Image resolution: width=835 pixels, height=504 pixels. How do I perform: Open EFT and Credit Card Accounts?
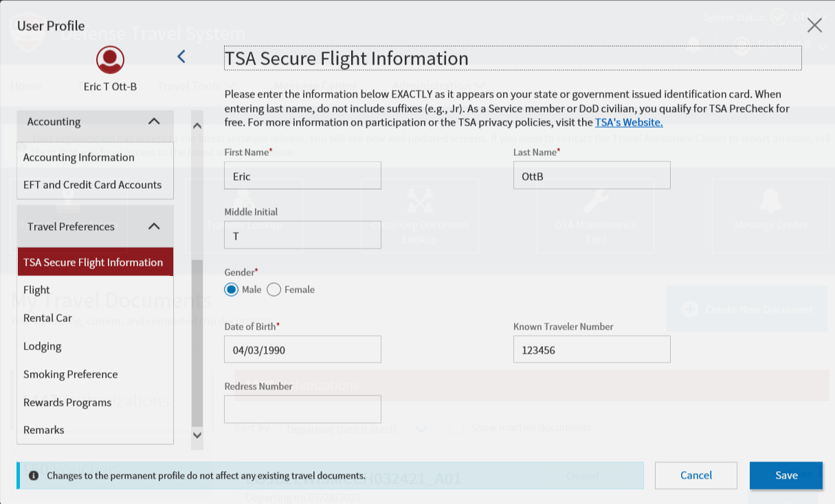92,185
